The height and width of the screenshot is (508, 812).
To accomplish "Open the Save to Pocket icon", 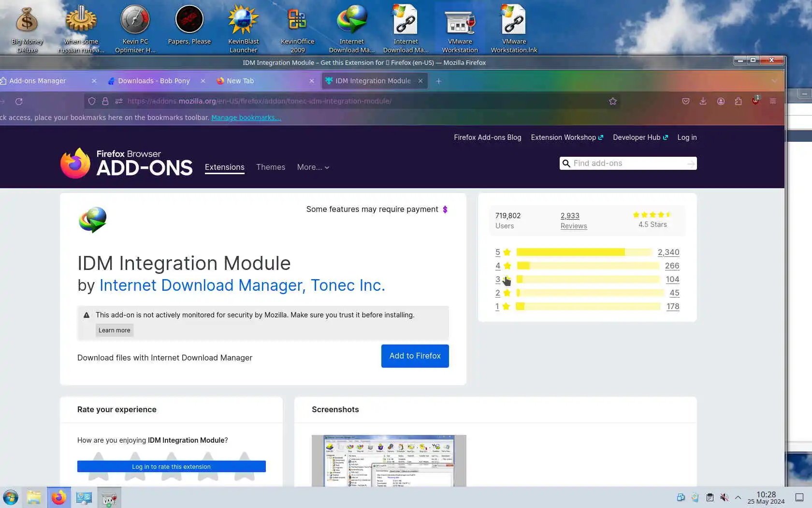I will pyautogui.click(x=685, y=101).
